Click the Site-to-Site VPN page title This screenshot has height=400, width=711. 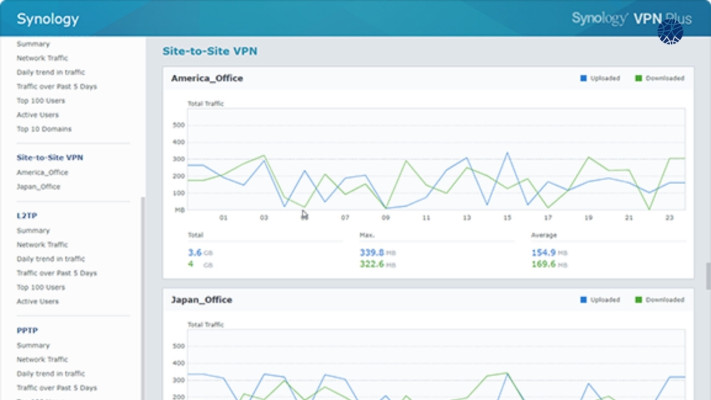[x=210, y=51]
